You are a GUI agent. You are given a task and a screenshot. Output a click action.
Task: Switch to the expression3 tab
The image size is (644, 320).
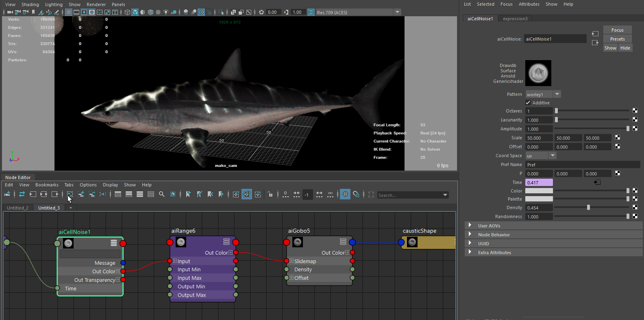click(515, 19)
